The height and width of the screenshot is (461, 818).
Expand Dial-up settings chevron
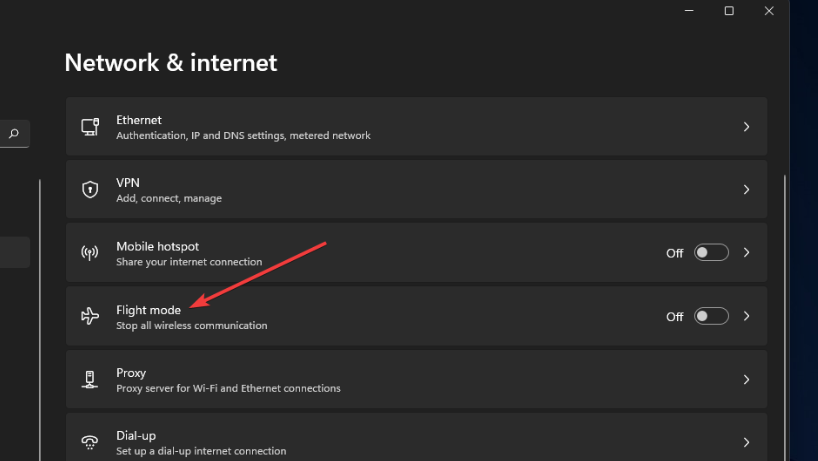(747, 442)
